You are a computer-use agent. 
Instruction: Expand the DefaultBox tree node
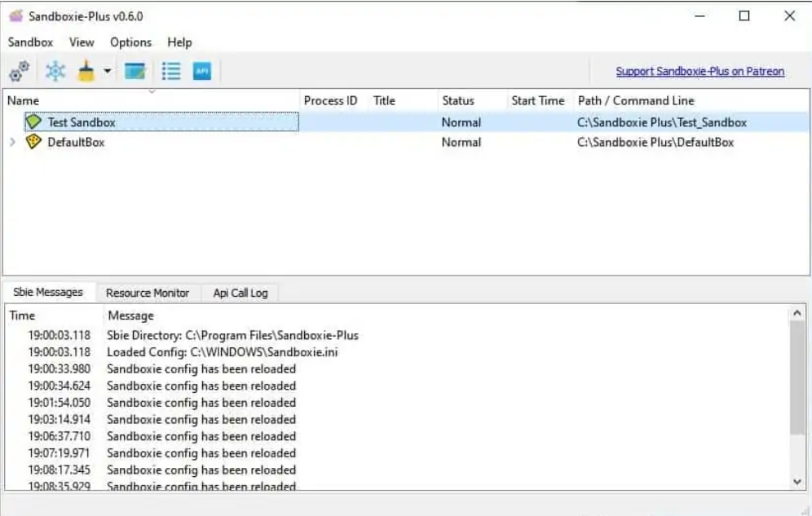12,142
